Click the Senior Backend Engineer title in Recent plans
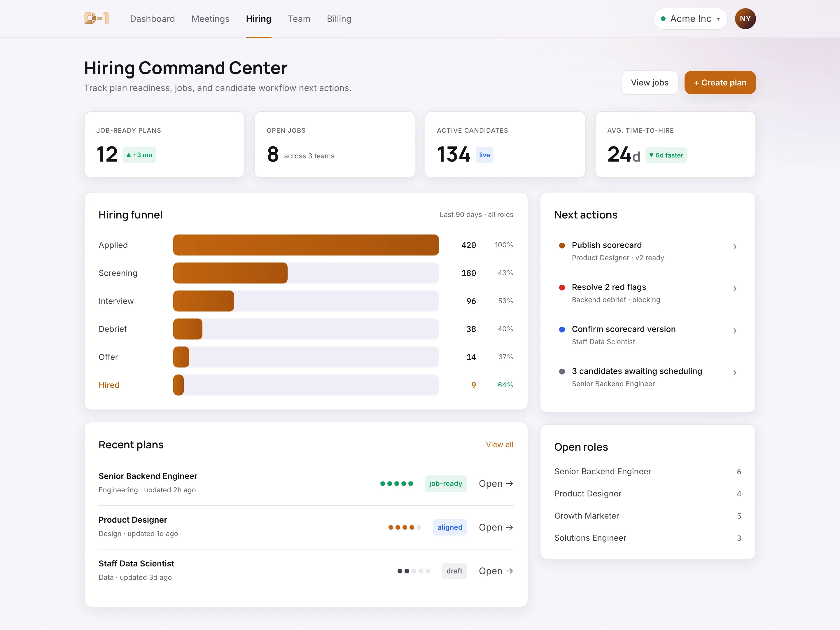The image size is (840, 630). [x=148, y=476]
